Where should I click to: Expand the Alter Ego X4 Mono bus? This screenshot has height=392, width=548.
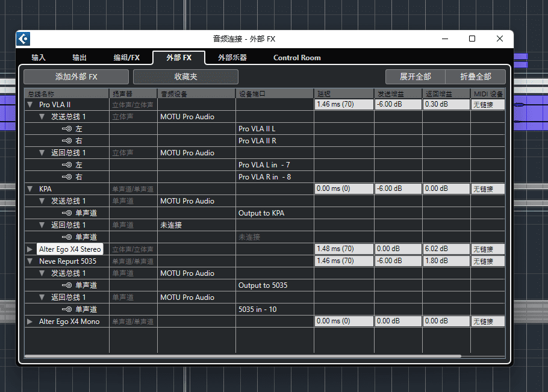pos(30,322)
